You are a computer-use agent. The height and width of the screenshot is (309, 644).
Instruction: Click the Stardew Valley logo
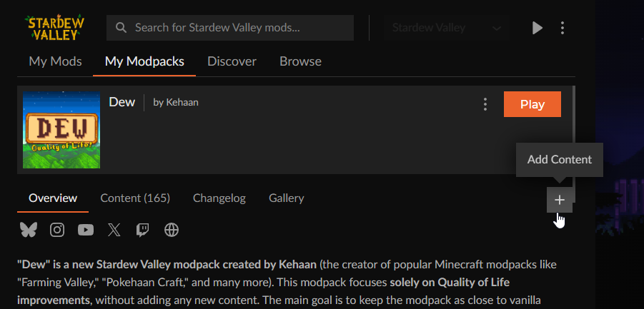(x=54, y=28)
